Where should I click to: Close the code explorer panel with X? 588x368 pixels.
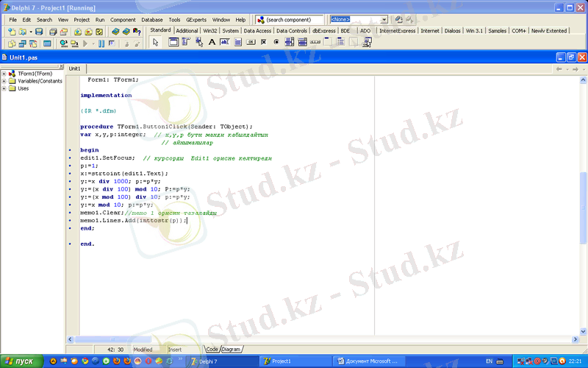(x=62, y=66)
